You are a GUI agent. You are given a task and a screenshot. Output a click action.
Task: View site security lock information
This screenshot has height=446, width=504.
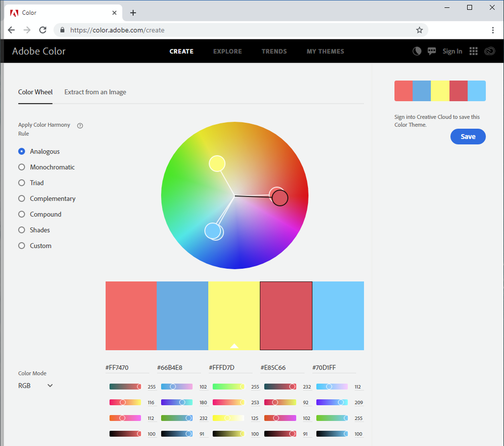click(62, 30)
